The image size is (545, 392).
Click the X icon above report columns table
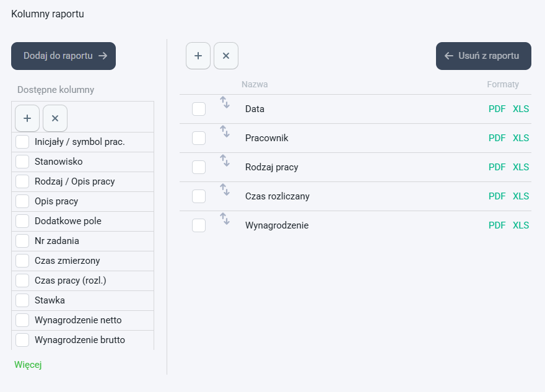tap(226, 56)
